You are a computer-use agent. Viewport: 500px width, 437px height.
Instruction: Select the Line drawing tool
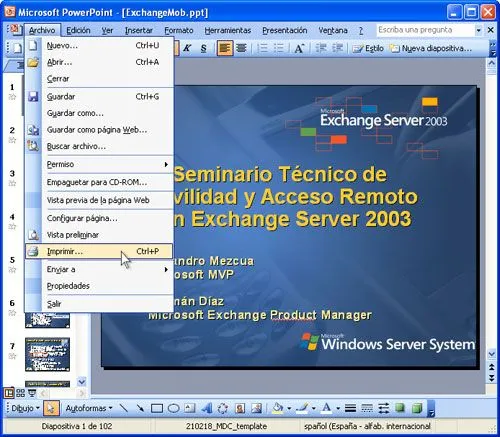124,408
